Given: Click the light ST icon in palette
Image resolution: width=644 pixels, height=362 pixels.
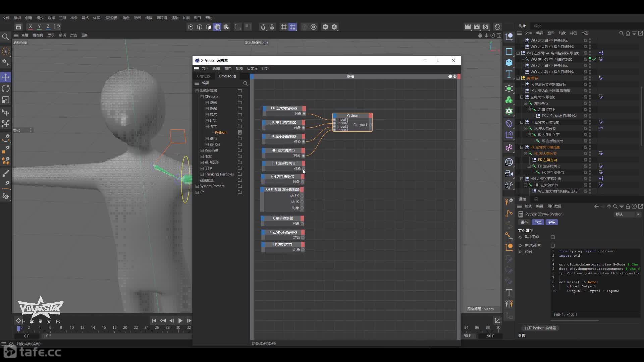Looking at the screenshot, I should click(509, 185).
